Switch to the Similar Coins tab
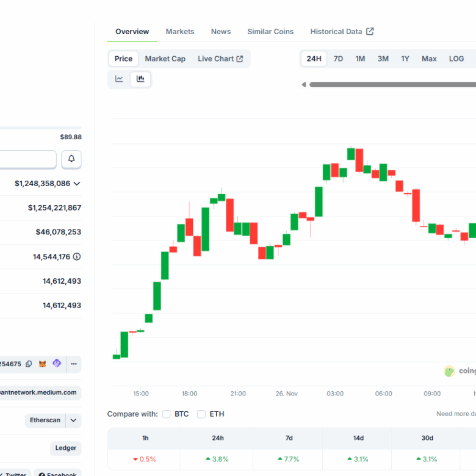The width and height of the screenshot is (476, 476). pyautogui.click(x=270, y=32)
